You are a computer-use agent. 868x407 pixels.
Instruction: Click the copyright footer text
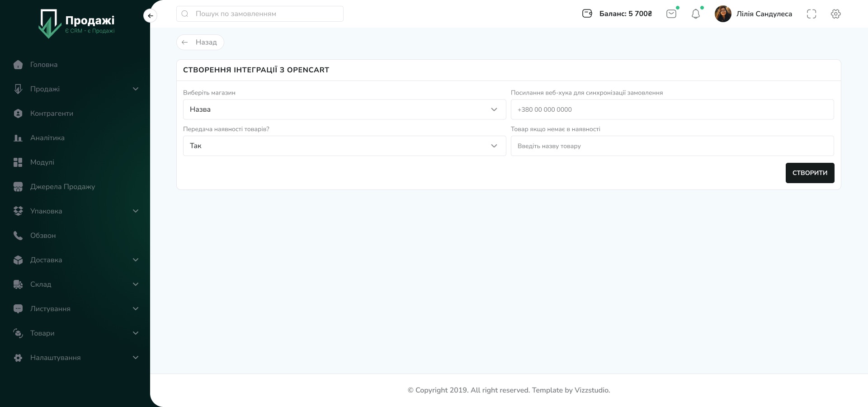pos(509,390)
